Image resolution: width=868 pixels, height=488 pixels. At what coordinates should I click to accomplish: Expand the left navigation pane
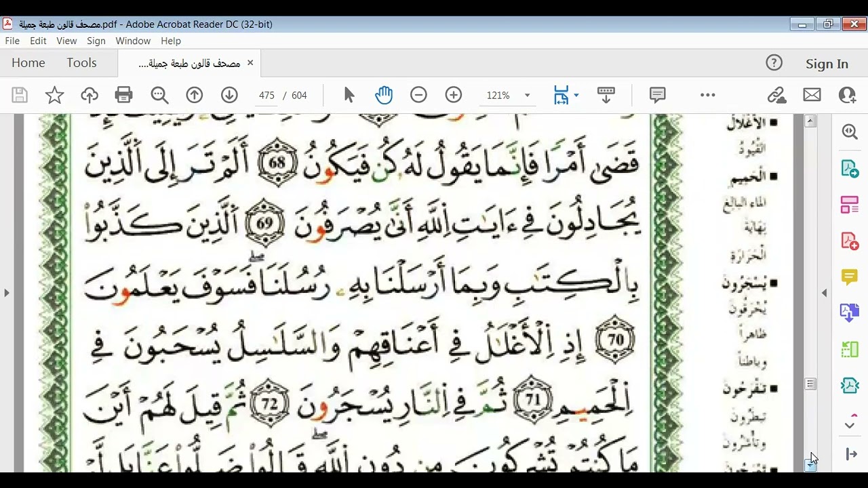coord(7,293)
